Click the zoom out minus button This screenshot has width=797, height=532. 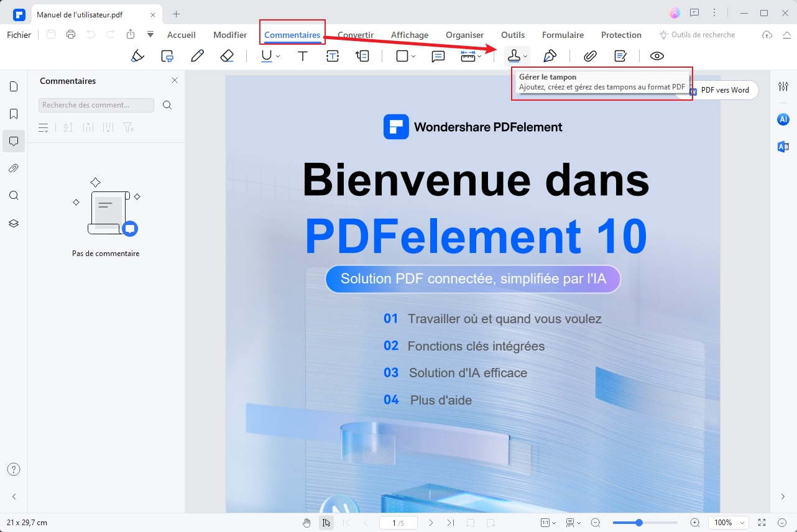click(x=596, y=523)
